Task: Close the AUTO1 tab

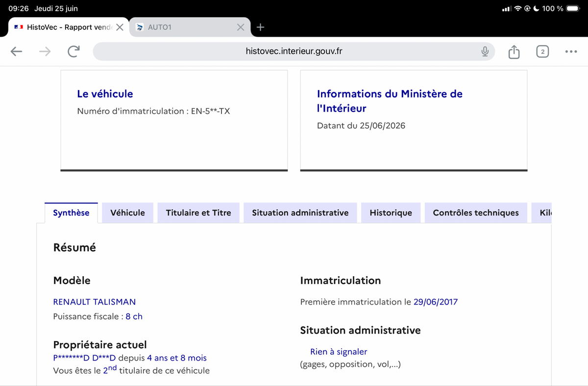Action: [x=241, y=27]
